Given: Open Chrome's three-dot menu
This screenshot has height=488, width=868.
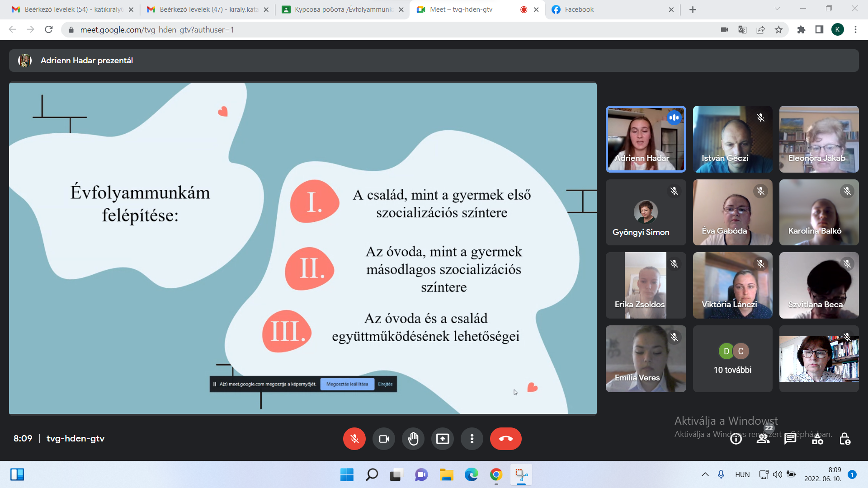Looking at the screenshot, I should (x=855, y=30).
